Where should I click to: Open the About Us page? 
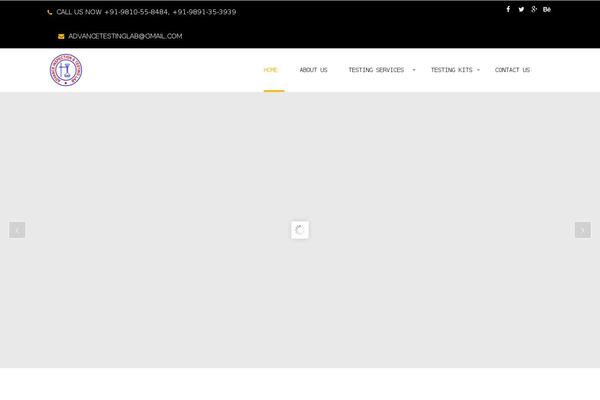313,70
